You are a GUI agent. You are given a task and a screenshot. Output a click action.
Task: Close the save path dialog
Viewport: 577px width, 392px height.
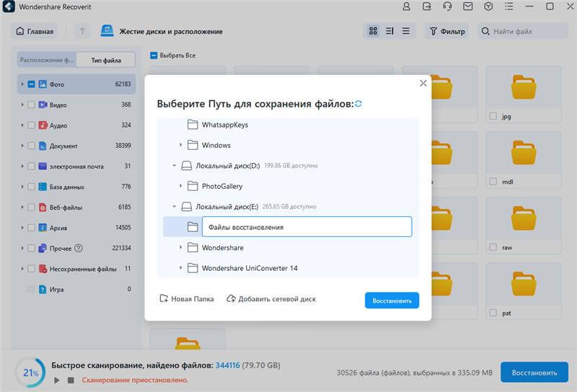[423, 83]
